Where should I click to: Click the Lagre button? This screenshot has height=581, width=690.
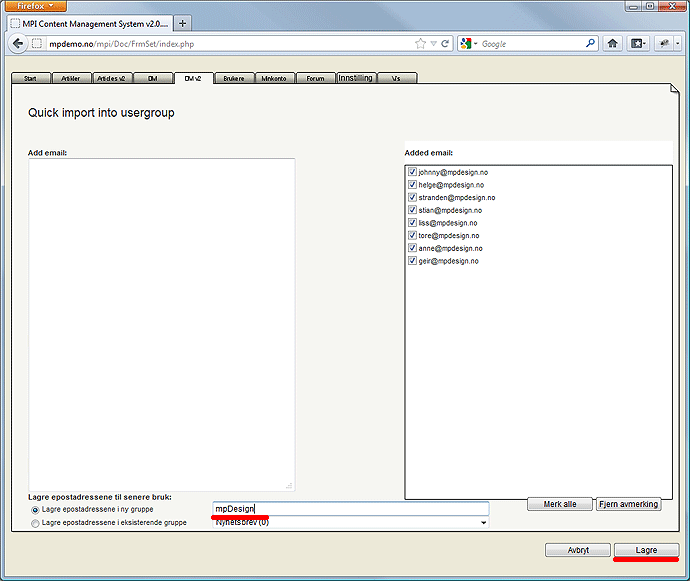pyautogui.click(x=646, y=550)
